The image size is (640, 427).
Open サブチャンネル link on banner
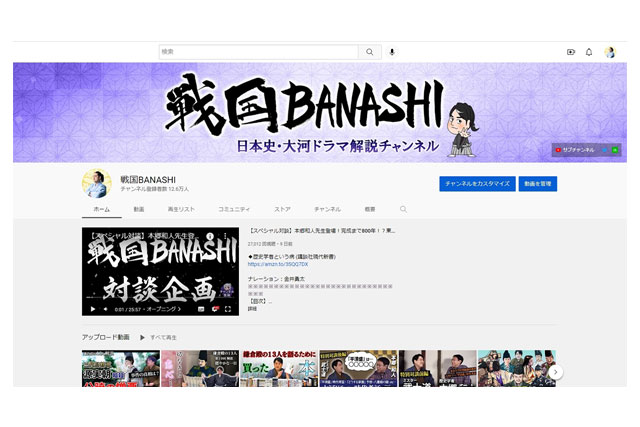pyautogui.click(x=575, y=150)
